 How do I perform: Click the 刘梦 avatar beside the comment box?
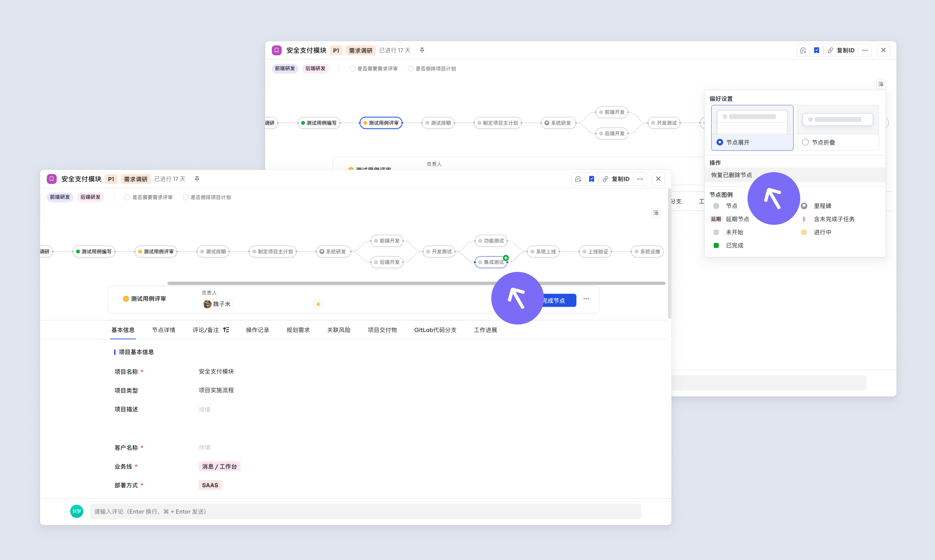click(77, 511)
